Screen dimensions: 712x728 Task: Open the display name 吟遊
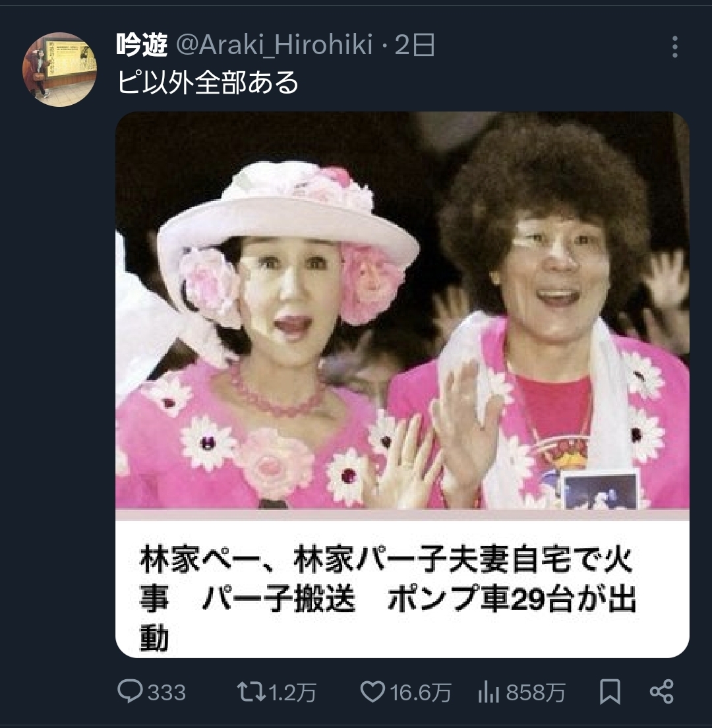pos(141,45)
